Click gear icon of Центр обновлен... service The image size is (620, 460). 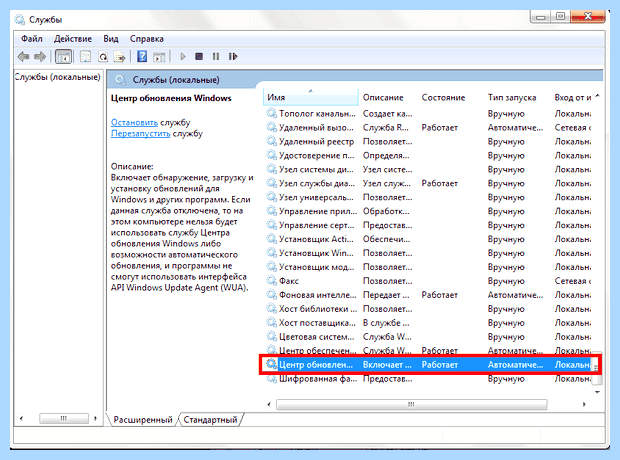coord(271,364)
